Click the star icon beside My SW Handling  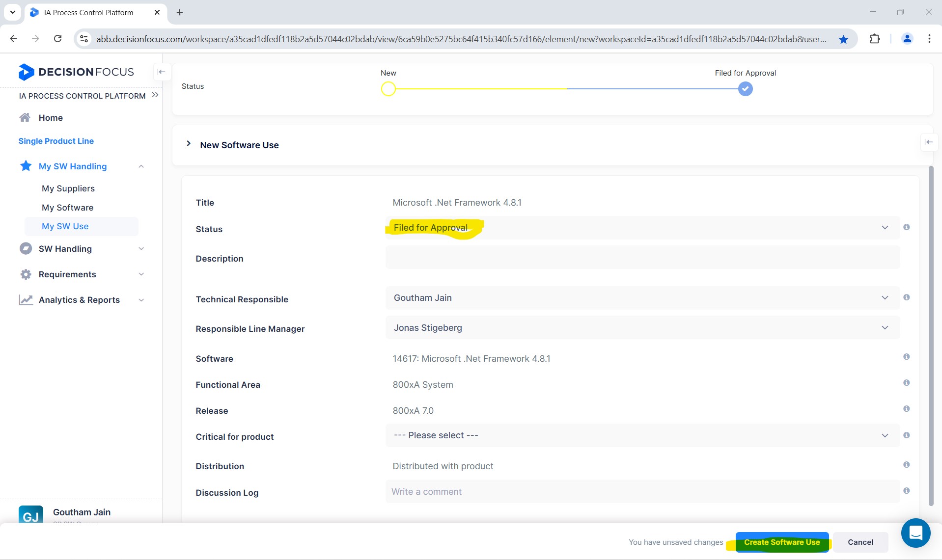tap(26, 166)
